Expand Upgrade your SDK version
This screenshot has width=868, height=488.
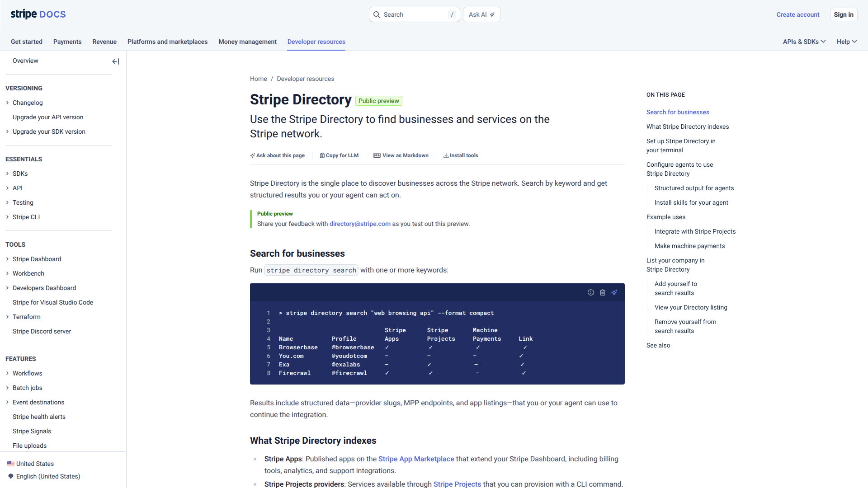[x=7, y=131]
